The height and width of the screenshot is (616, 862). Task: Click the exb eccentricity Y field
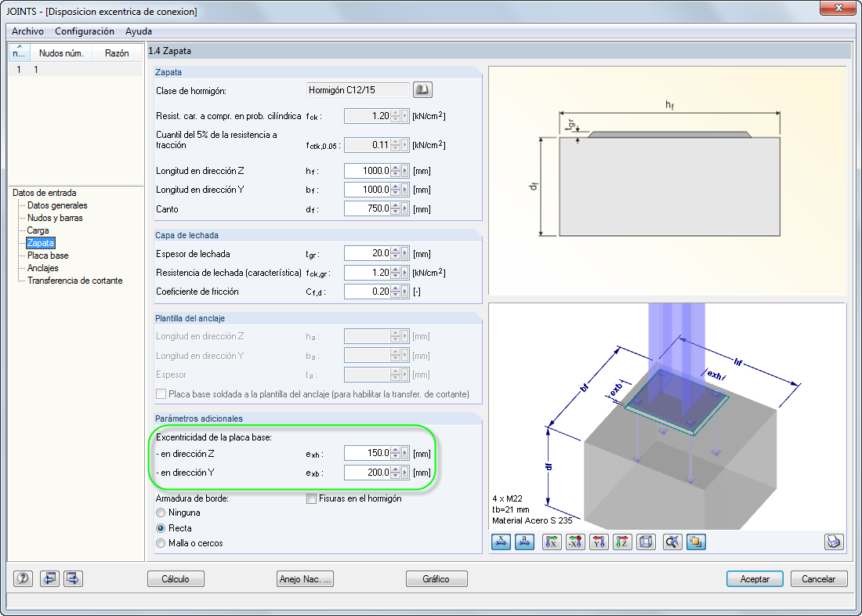368,473
